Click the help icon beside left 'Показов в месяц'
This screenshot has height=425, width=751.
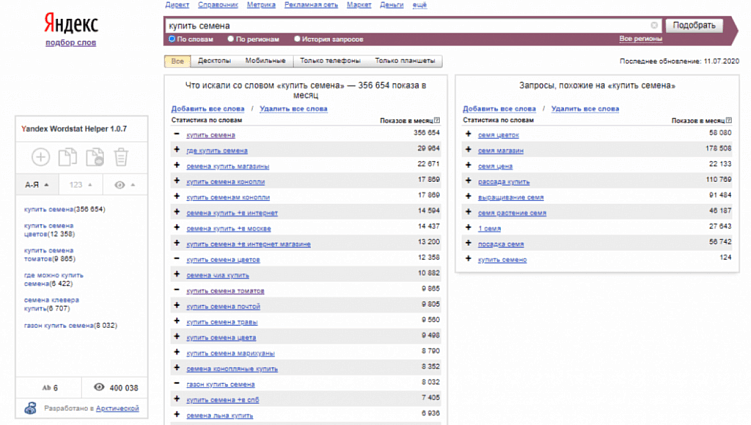click(x=437, y=120)
